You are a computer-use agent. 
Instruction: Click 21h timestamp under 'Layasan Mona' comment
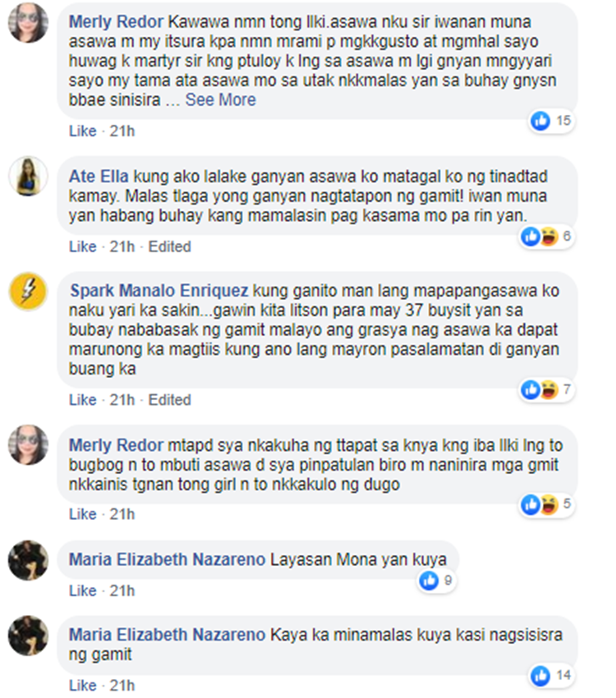(x=122, y=590)
